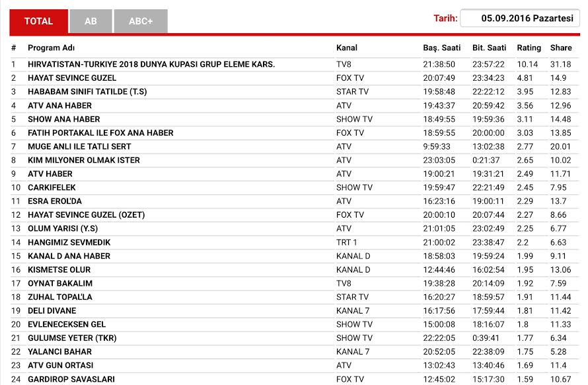This screenshot has height=385, width=588.
Task: Open the AB ratings tab
Action: tap(91, 21)
